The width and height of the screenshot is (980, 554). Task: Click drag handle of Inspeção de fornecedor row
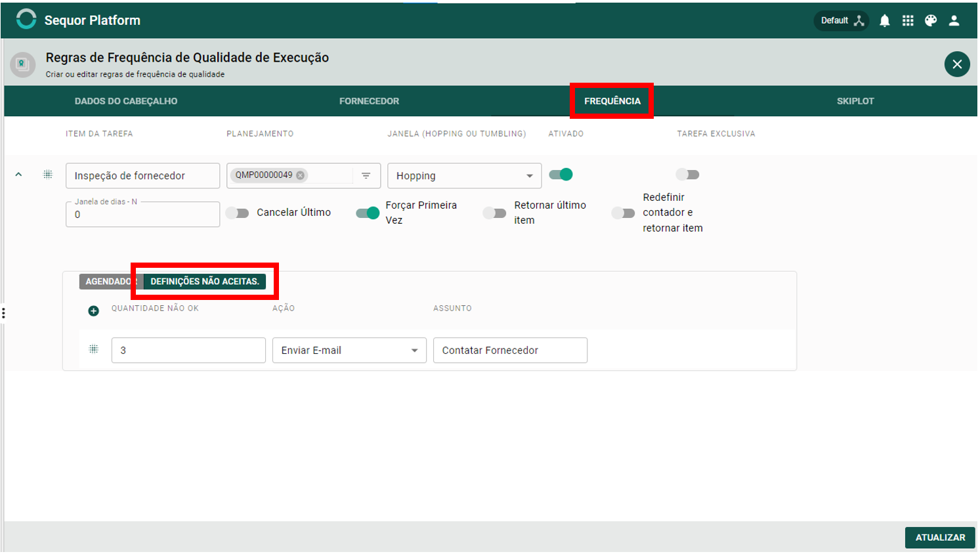[x=48, y=175]
